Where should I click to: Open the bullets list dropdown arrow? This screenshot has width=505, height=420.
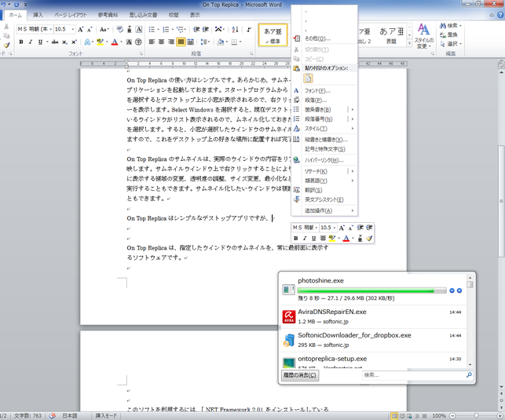[158, 30]
